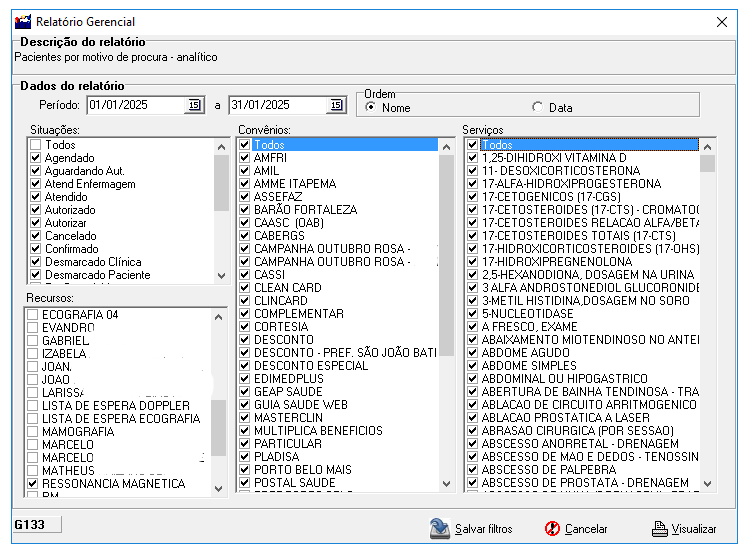Click the application icon in title bar

point(21,21)
